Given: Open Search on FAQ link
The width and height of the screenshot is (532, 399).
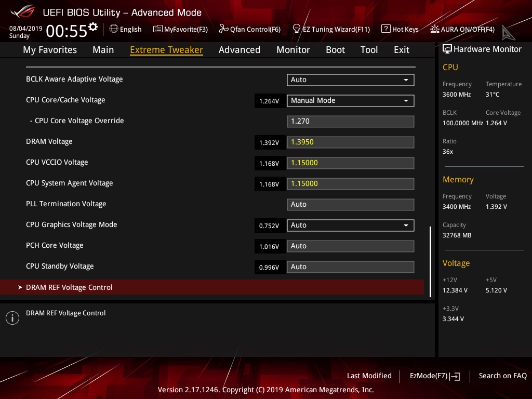Looking at the screenshot, I should 502,376.
